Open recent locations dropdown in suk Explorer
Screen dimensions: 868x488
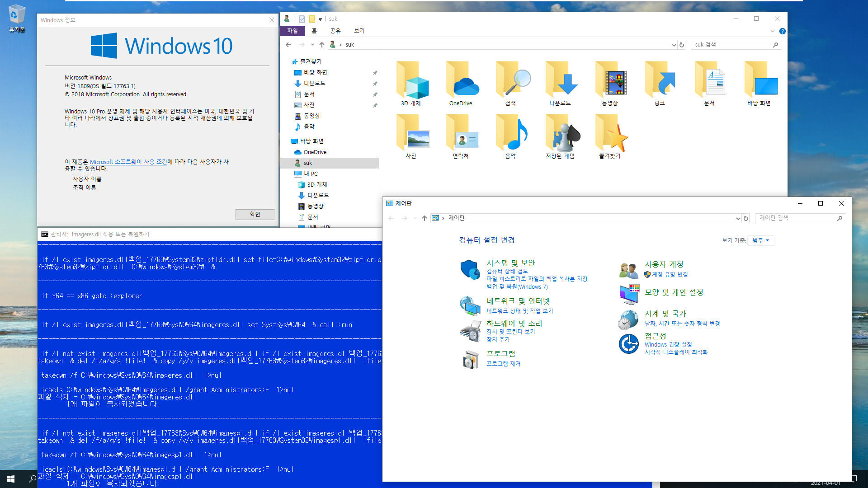click(x=312, y=45)
